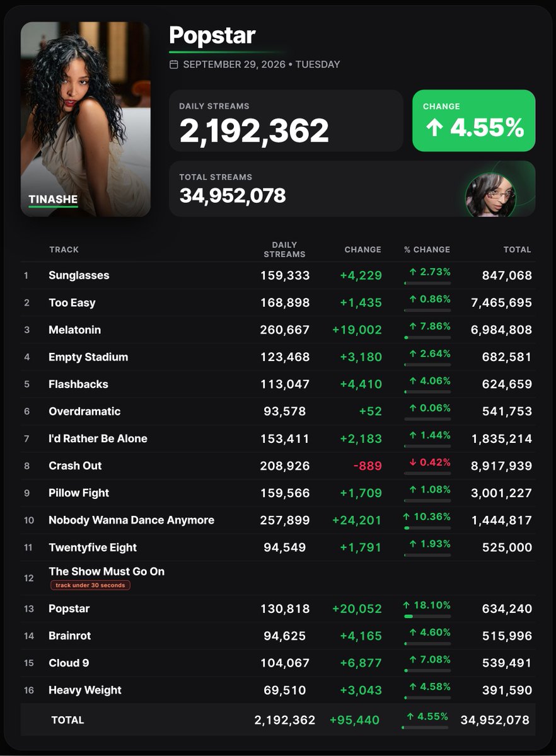This screenshot has height=756, width=556.
Task: Click the TOTAL row label at bottom
Action: coord(67,720)
